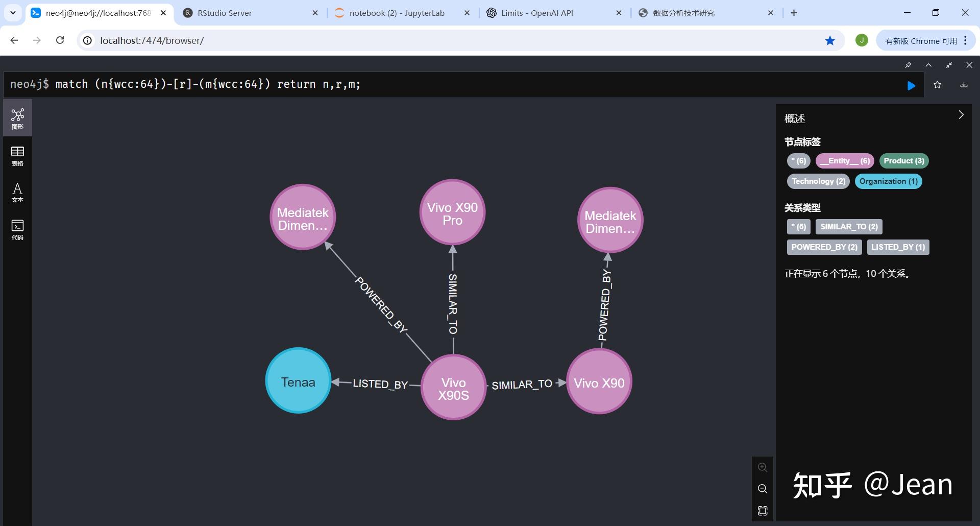Collapse the overview panel with the right arrow
The image size is (980, 526).
(962, 115)
